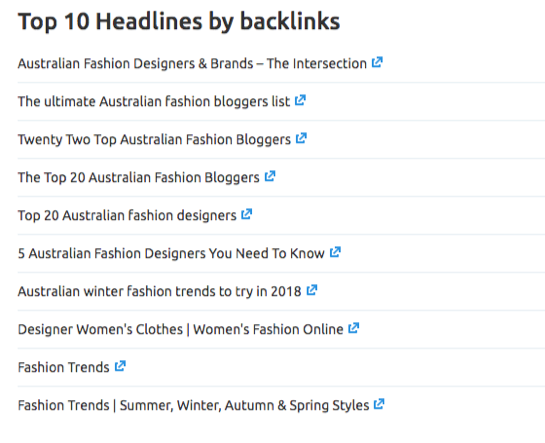Click external link icon after 'Women's Fashion Online'
545x443 pixels.
click(x=354, y=328)
